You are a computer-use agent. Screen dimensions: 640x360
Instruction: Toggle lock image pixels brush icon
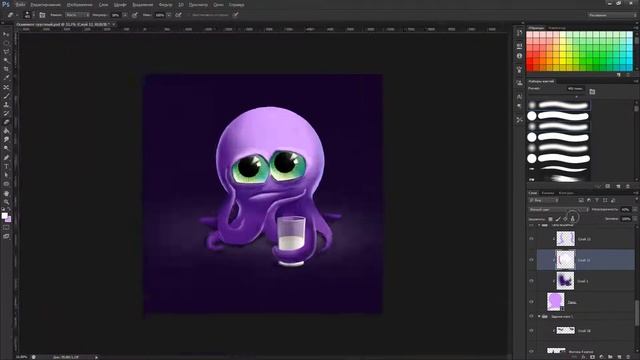point(558,219)
